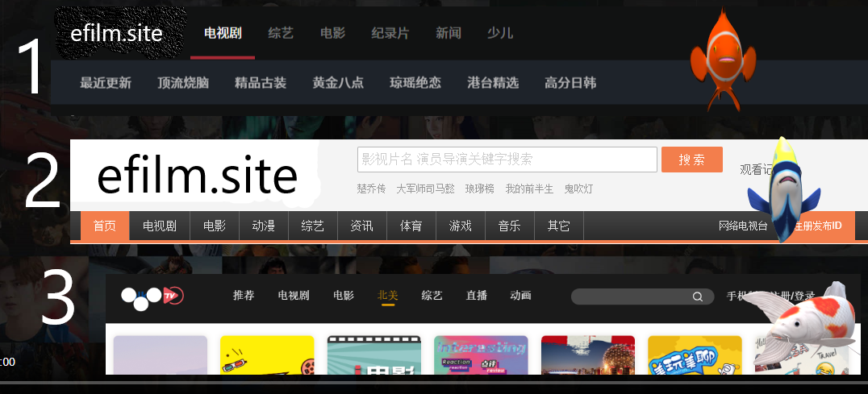Open 顶流烧脑 subcategory
This screenshot has width=868, height=394.
coord(183,83)
